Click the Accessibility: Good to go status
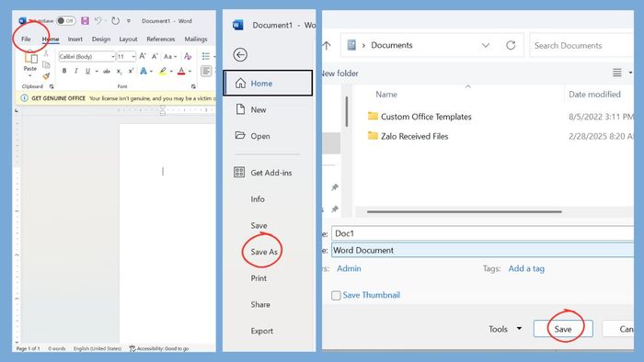 coord(159,348)
